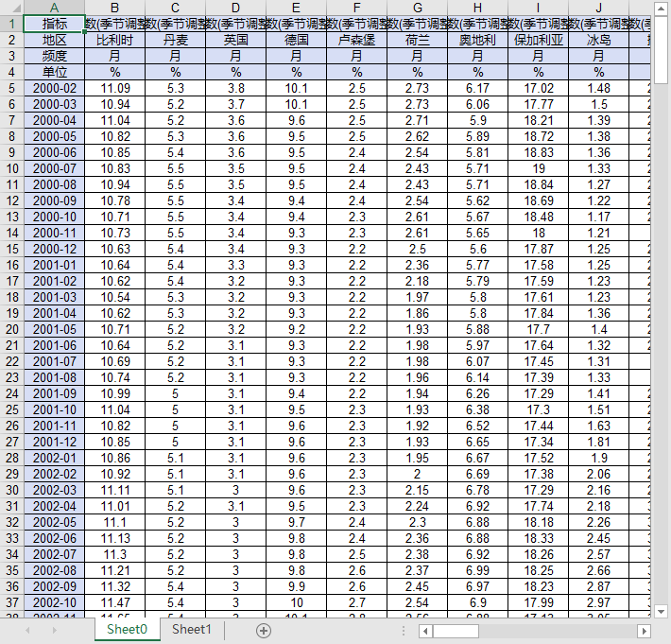Image resolution: width=671 pixels, height=644 pixels.
Task: Click the vertical scrollbar down arrow
Action: [661, 611]
